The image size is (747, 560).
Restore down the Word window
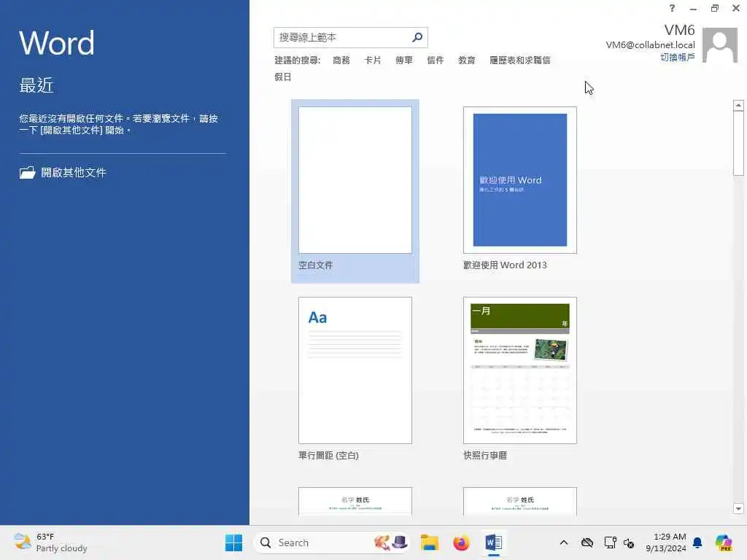(715, 8)
